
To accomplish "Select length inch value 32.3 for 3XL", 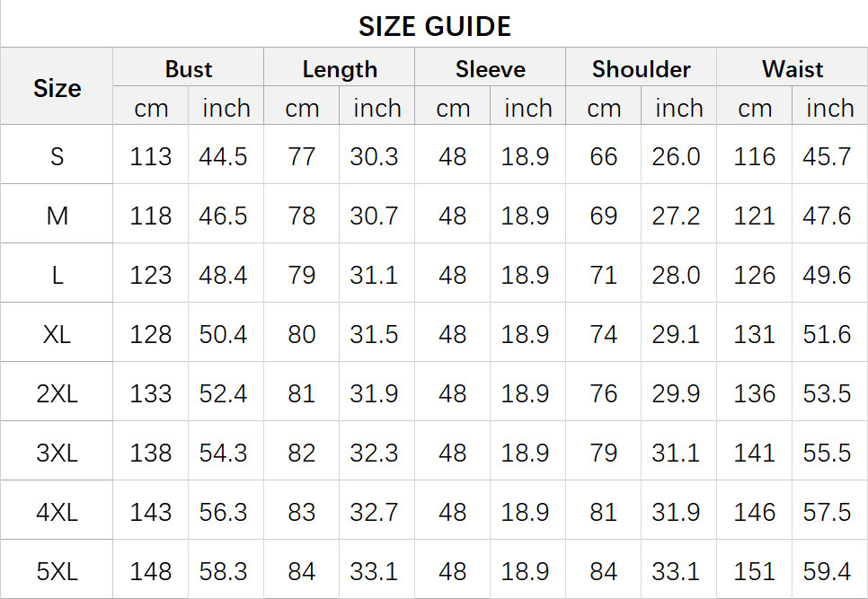I will [374, 453].
